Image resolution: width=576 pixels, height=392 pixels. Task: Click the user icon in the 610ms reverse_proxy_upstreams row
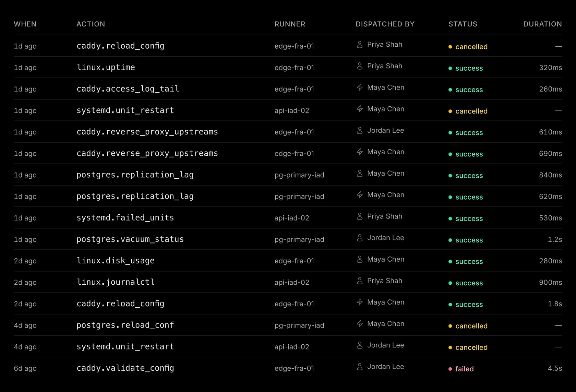coord(360,130)
